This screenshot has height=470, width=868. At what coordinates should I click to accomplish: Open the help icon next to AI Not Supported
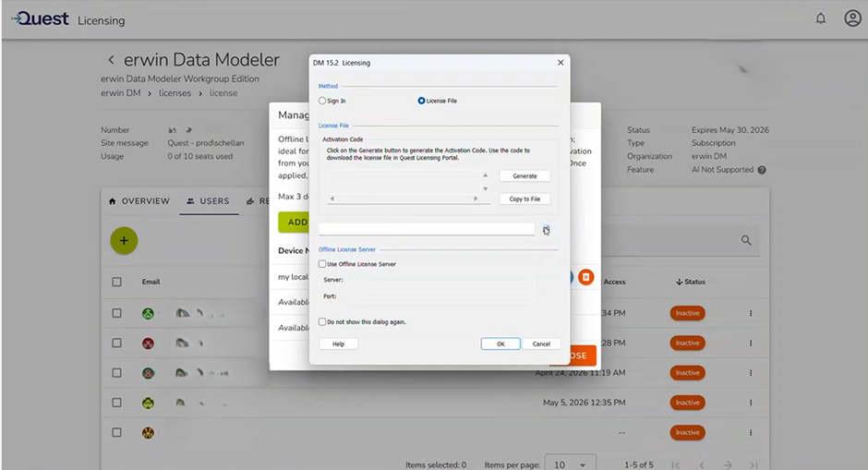pyautogui.click(x=762, y=170)
